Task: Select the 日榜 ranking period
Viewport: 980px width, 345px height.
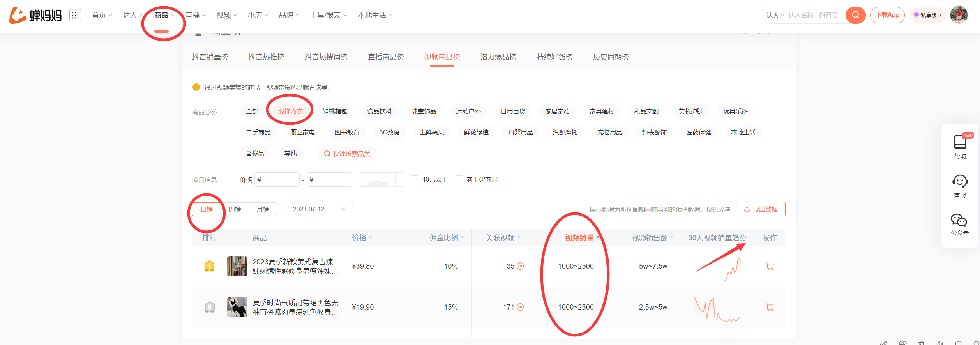Action: (207, 209)
